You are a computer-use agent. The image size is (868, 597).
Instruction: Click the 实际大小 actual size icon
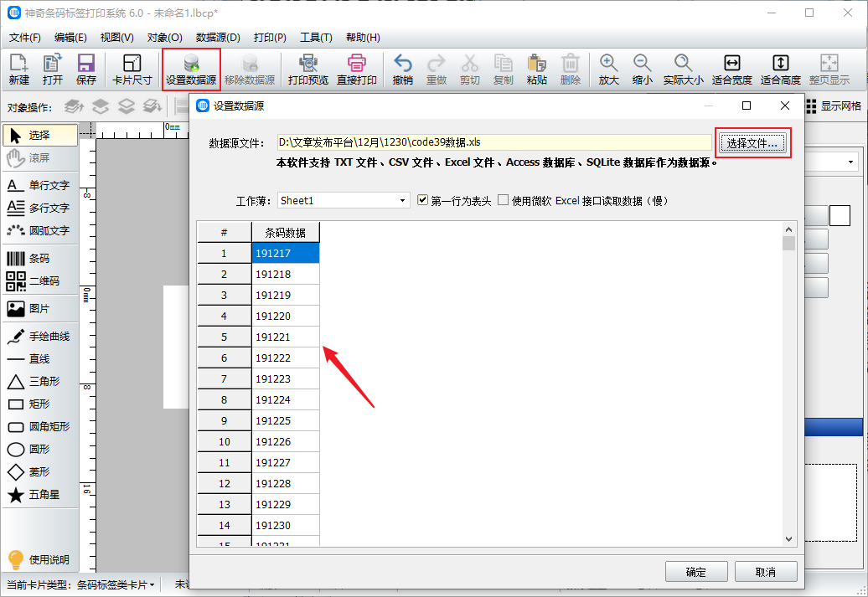pos(683,69)
